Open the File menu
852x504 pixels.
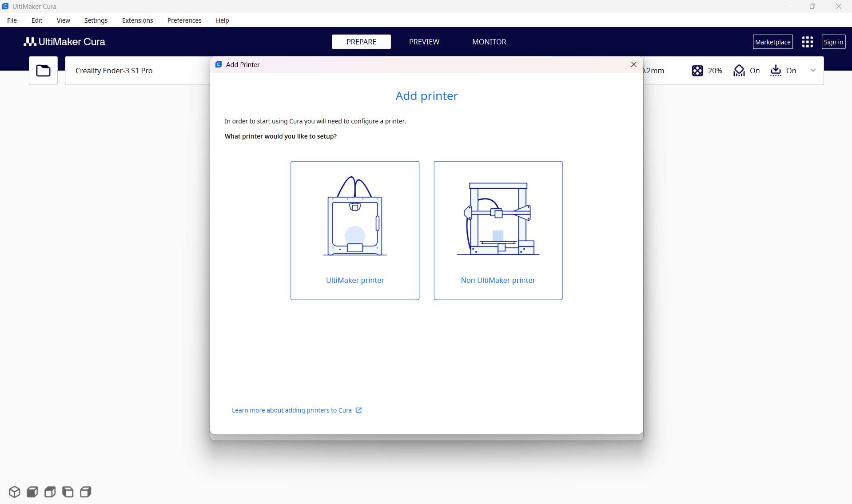click(12, 20)
